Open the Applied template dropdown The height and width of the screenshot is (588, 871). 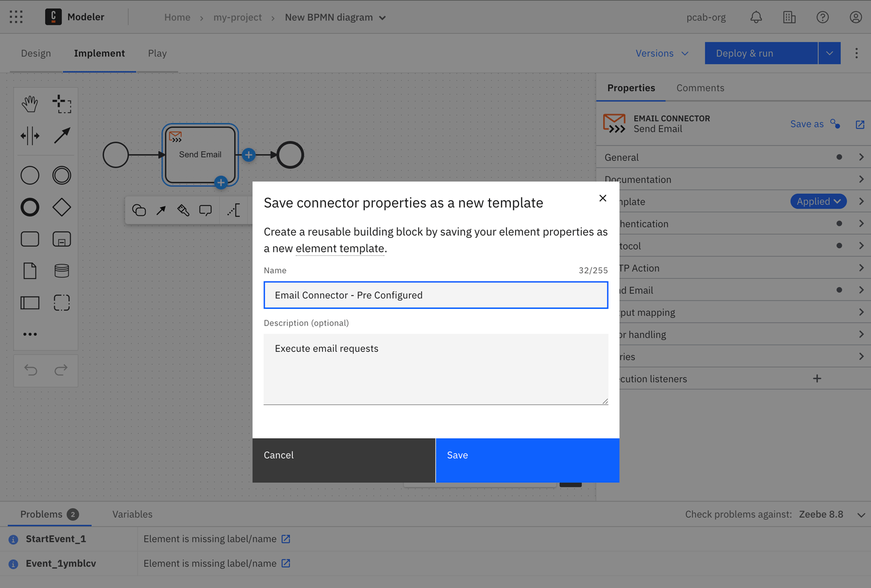(818, 201)
